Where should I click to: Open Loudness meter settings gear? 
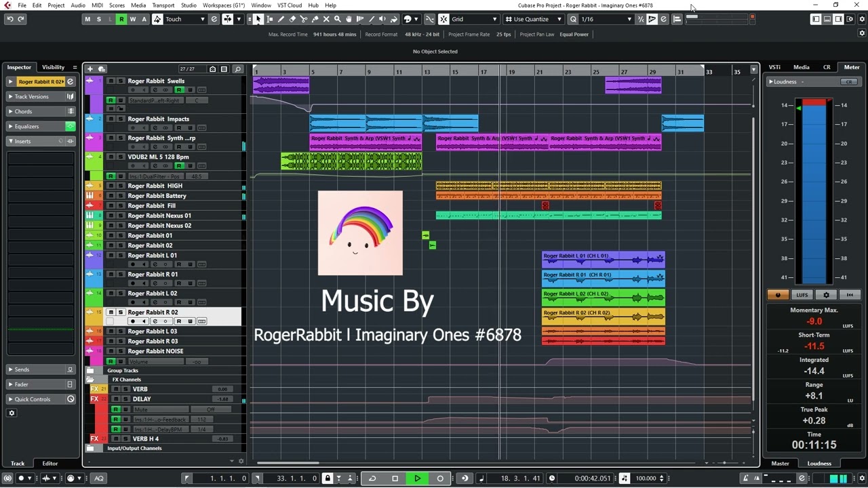[826, 295]
